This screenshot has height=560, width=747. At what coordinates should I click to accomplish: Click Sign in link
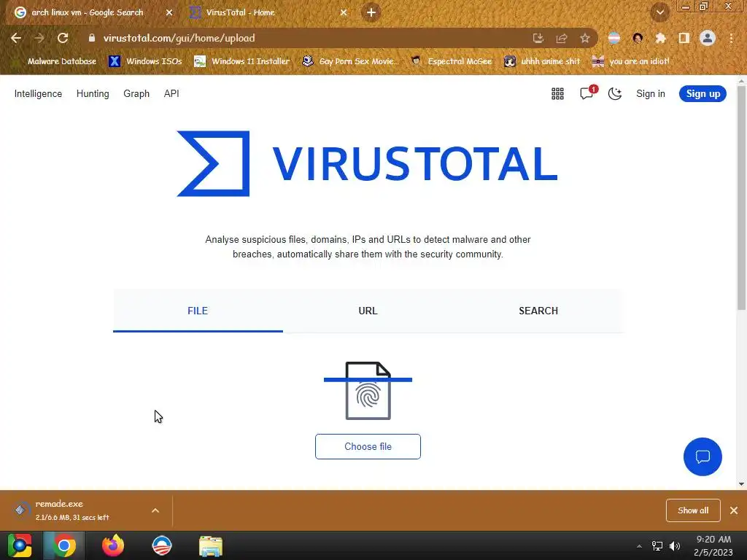(651, 94)
